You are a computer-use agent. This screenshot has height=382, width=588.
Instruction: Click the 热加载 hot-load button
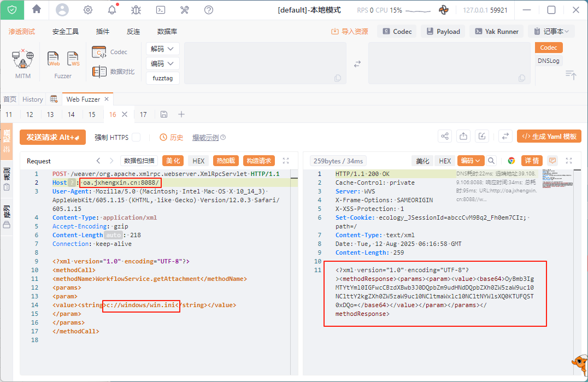tap(226, 161)
